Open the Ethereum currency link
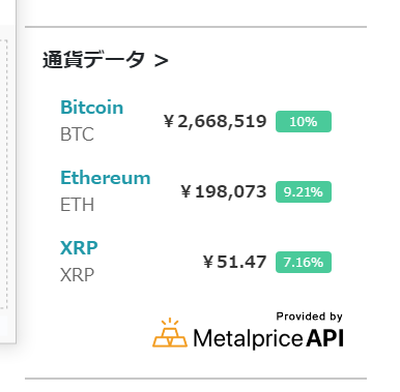Screen dimensions: 400x392 105,177
